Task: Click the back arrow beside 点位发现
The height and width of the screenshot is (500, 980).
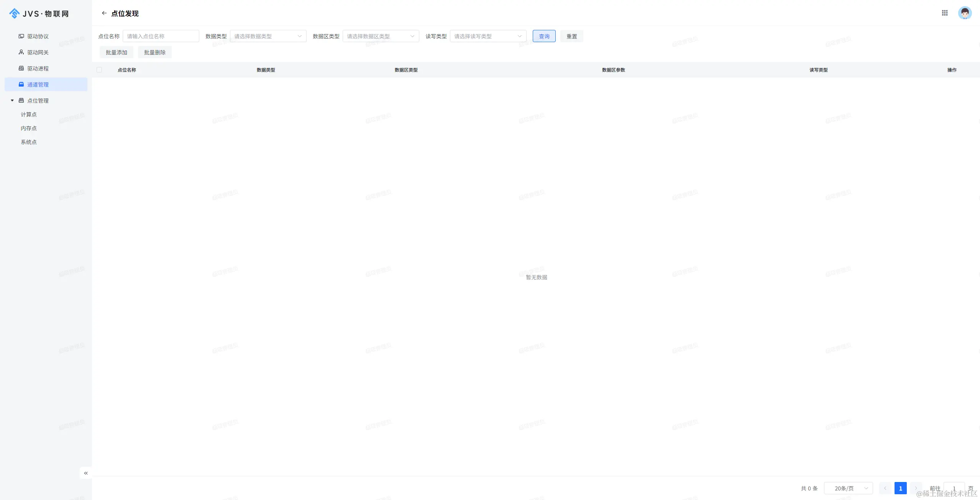Action: point(104,13)
